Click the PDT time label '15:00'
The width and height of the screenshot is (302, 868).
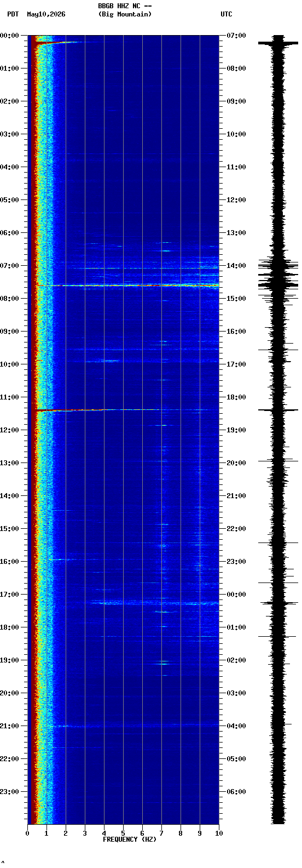[9, 529]
